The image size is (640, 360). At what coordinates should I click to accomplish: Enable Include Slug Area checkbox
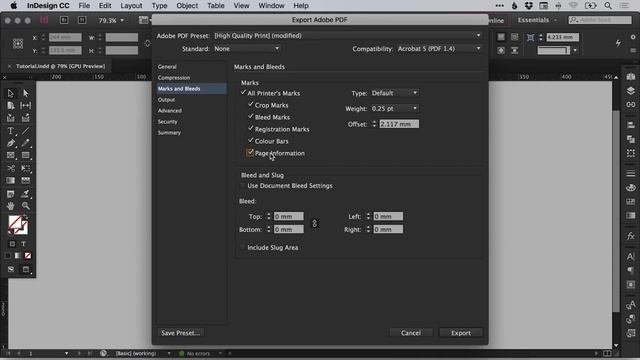coord(243,247)
